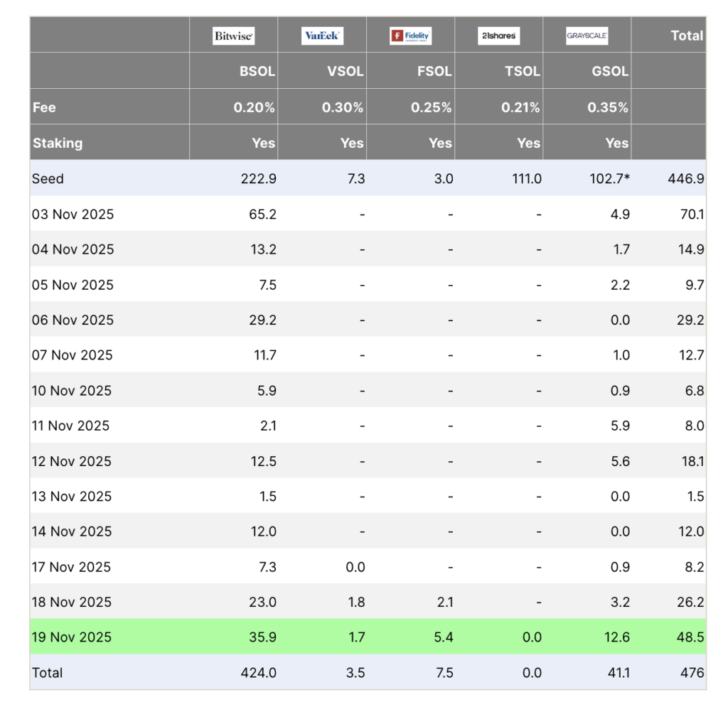This screenshot has height=702, width=728.
Task: Click the Total column header
Action: [687, 36]
